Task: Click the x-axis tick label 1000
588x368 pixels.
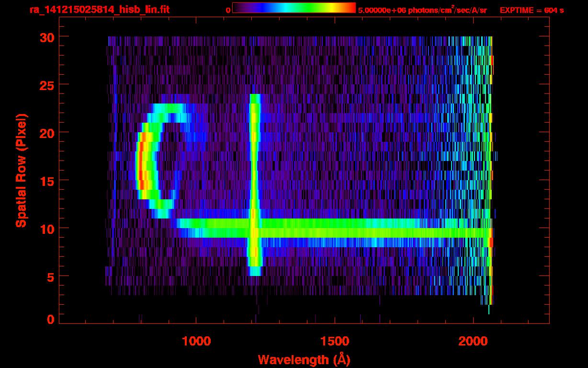Action: (x=196, y=341)
